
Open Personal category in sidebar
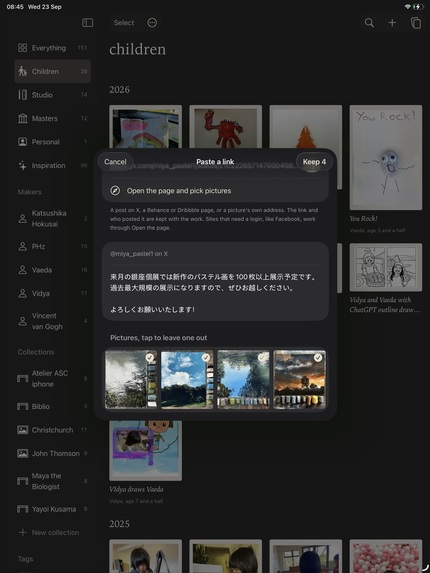(52, 142)
